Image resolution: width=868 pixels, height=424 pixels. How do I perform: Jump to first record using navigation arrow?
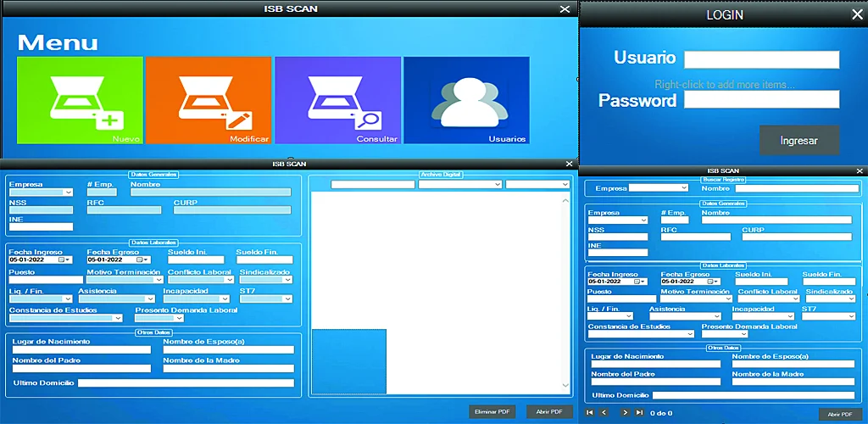click(x=590, y=413)
